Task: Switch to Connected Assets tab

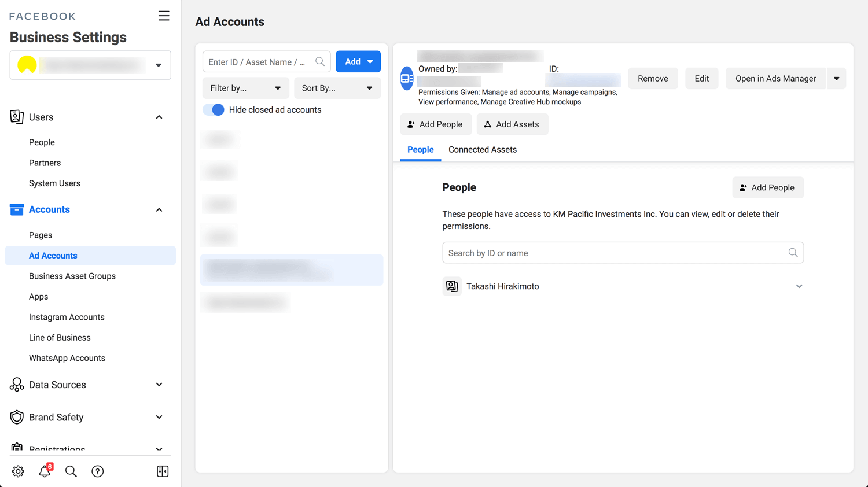Action: 483,150
